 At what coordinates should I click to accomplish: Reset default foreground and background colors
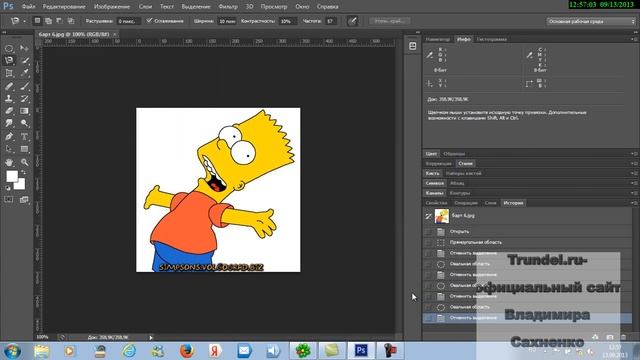pyautogui.click(x=8, y=188)
